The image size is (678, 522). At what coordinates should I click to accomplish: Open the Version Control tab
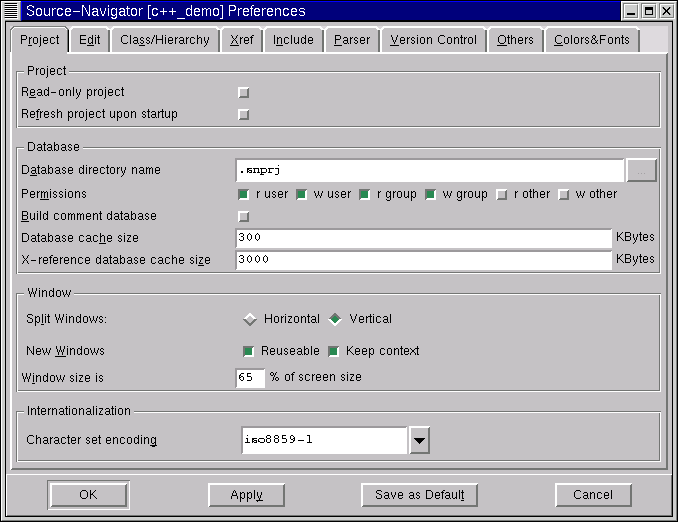pyautogui.click(x=433, y=40)
